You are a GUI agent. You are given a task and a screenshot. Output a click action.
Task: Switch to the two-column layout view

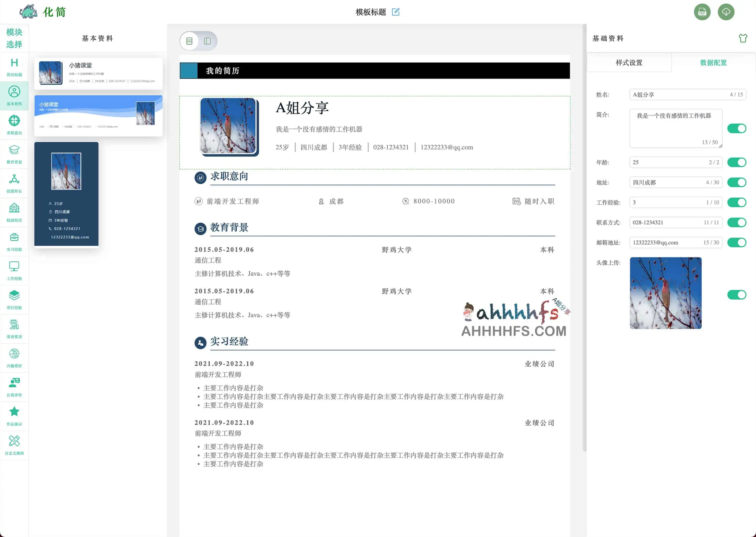208,41
